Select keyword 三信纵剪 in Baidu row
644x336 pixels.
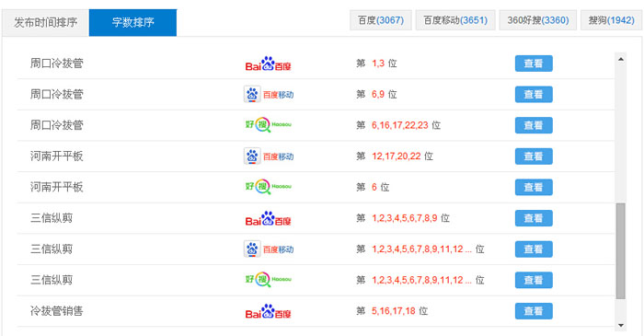[52, 218]
